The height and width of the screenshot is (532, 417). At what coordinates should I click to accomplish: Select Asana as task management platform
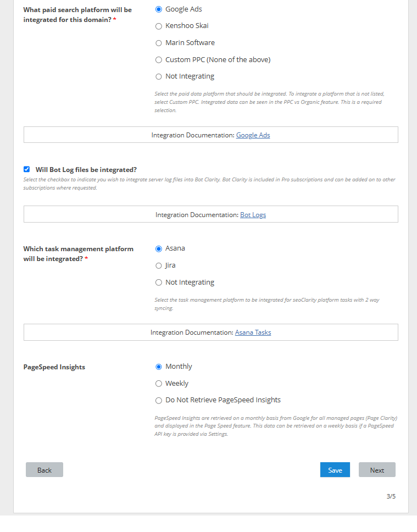point(159,248)
